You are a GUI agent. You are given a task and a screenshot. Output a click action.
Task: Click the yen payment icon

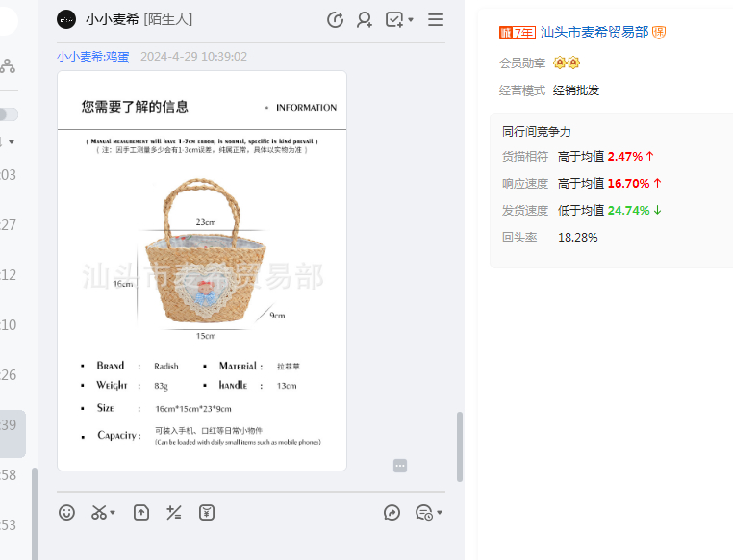pos(207,512)
